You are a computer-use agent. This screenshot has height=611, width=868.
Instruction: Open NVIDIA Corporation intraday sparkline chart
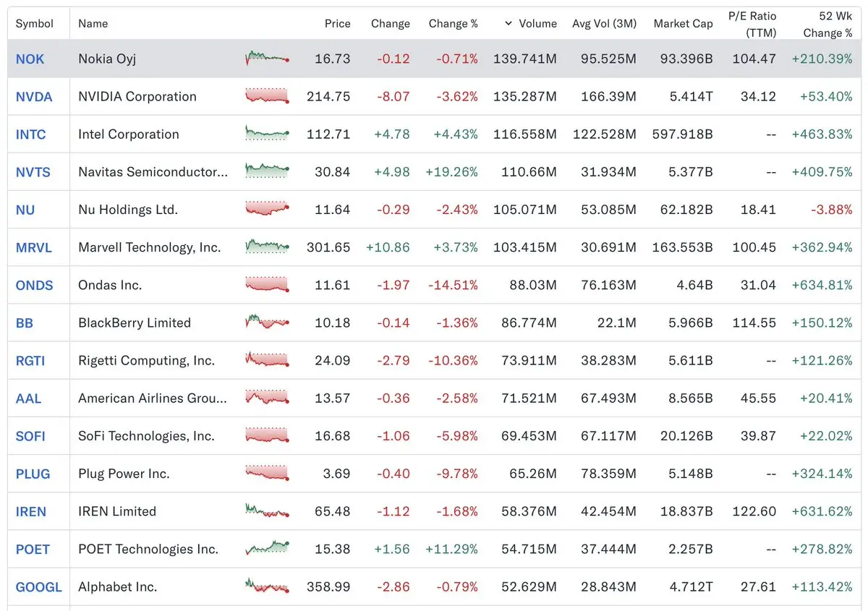click(x=268, y=96)
